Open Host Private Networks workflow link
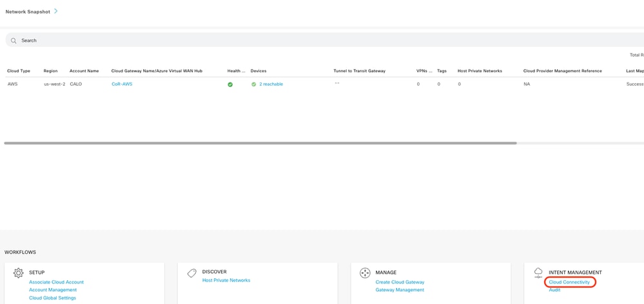 pyautogui.click(x=226, y=281)
